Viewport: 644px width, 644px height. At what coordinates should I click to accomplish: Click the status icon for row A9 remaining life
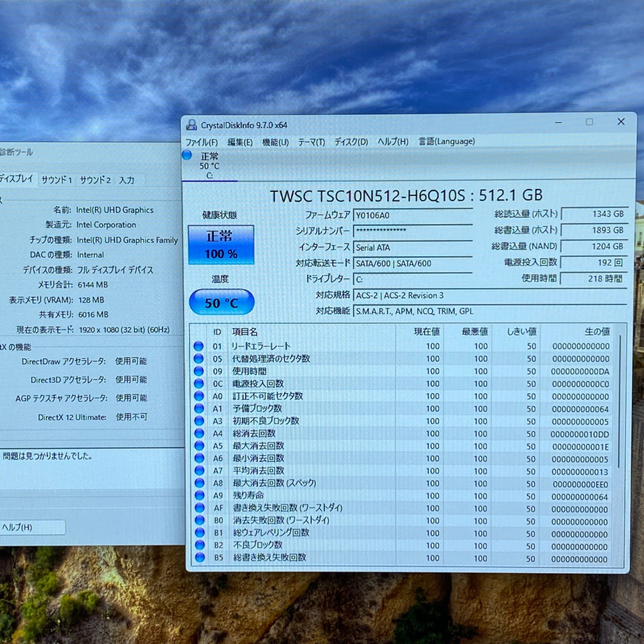tap(199, 495)
